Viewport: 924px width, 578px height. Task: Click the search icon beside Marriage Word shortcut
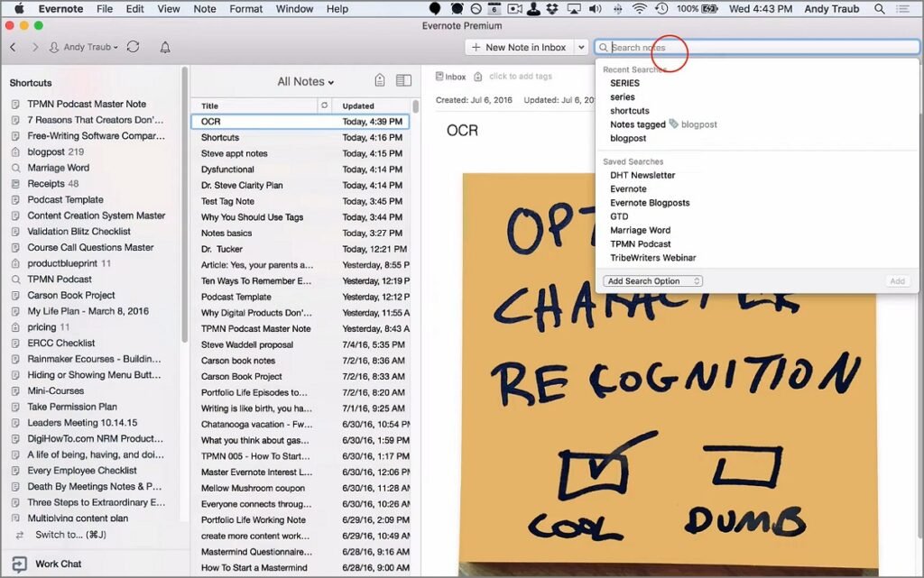click(x=15, y=168)
